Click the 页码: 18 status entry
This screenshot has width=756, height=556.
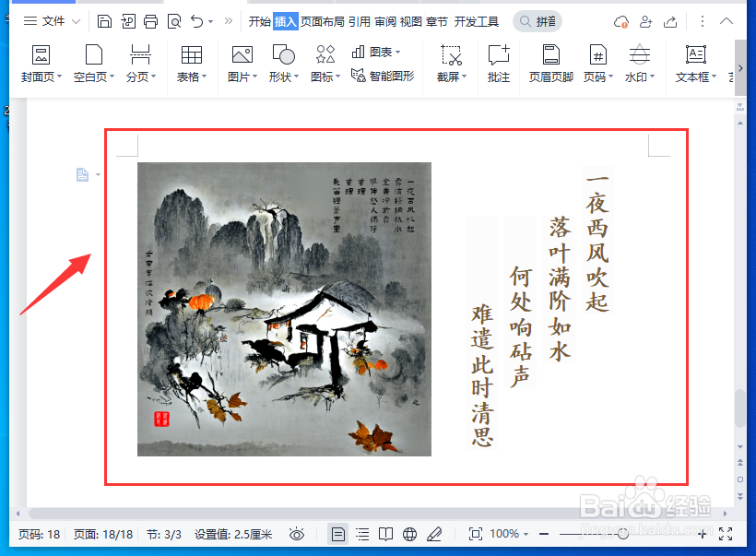(39, 534)
